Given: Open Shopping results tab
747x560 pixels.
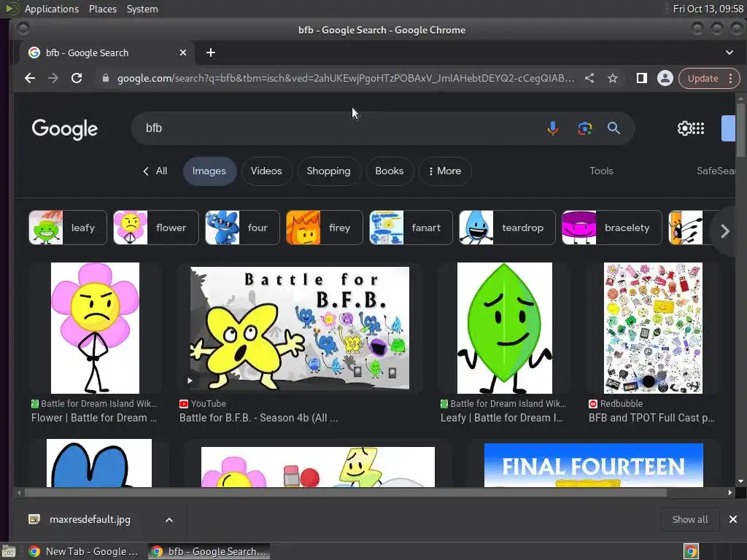Looking at the screenshot, I should click(329, 171).
